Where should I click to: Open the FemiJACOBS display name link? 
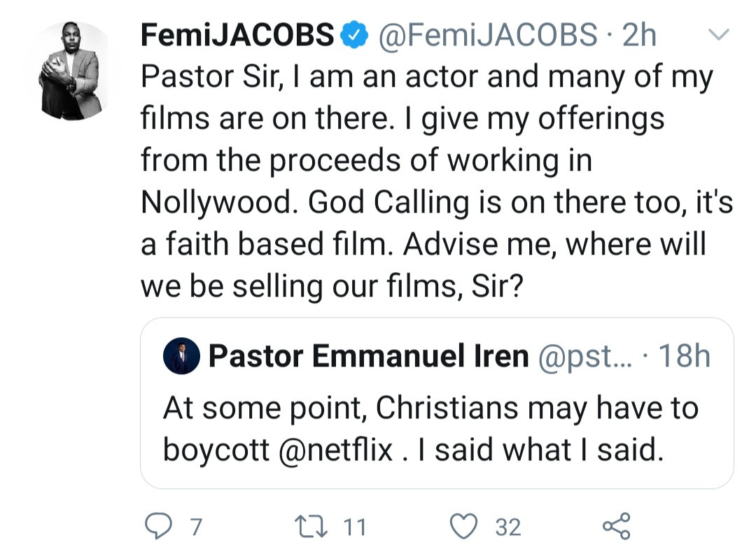pyautogui.click(x=238, y=35)
